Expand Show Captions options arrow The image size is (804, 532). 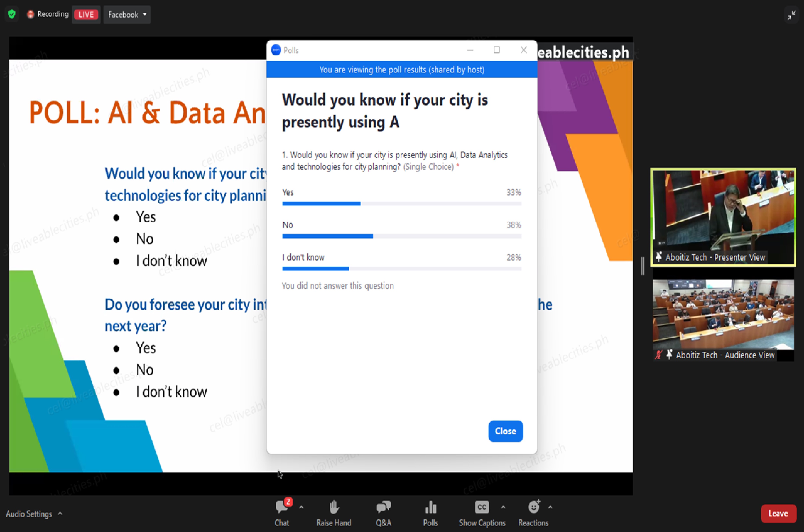(x=503, y=508)
